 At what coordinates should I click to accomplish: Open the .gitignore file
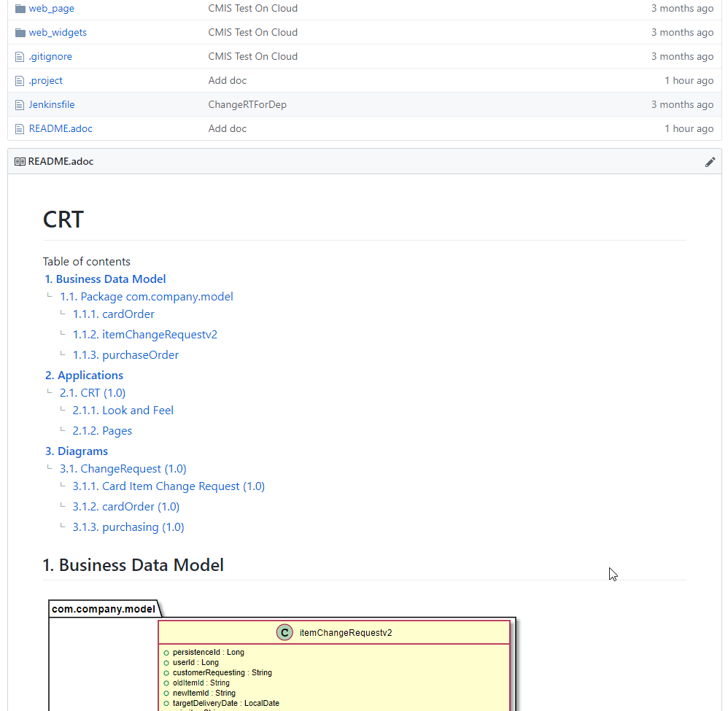pyautogui.click(x=50, y=56)
